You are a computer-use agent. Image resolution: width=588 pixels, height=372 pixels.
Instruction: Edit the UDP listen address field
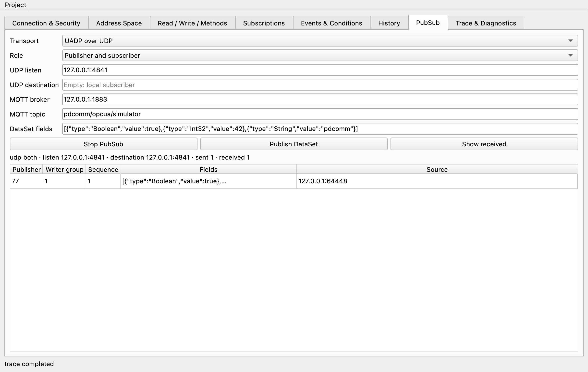point(320,70)
